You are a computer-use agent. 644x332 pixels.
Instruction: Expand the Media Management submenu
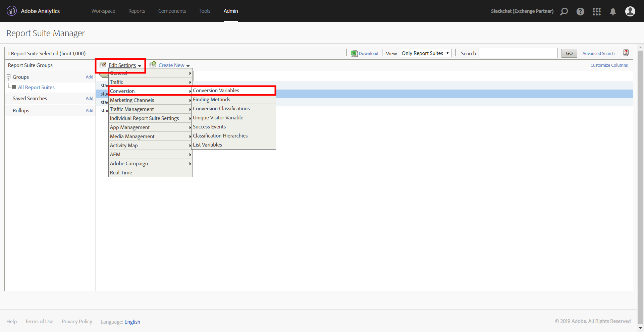(151, 136)
